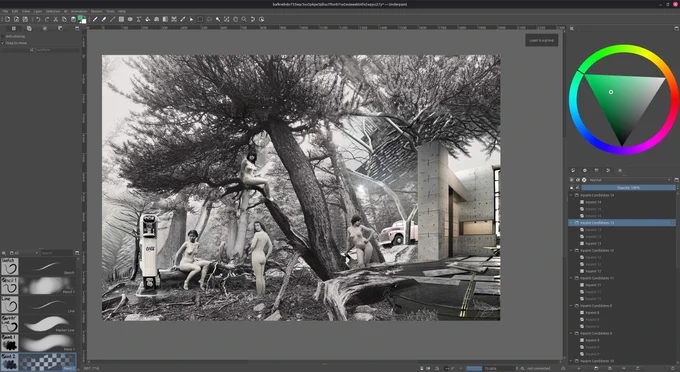Click the Save toolbar icon
The width and height of the screenshot is (680, 372).
click(25, 20)
